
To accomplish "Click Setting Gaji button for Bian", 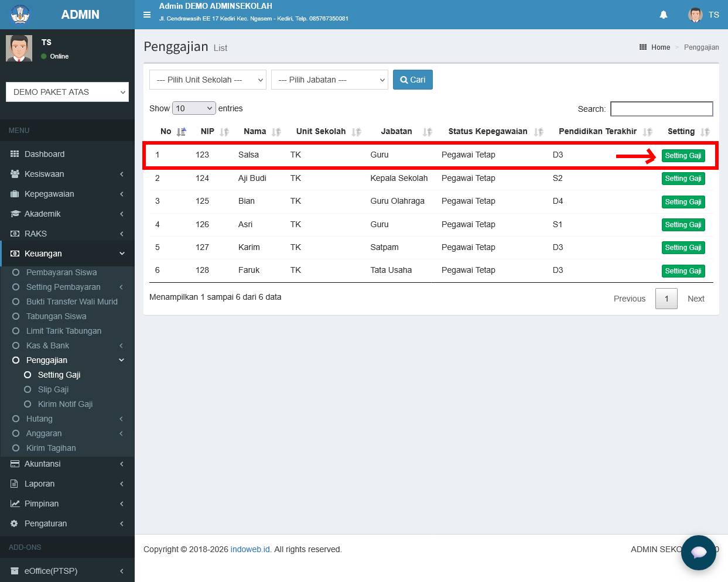I will [x=683, y=202].
